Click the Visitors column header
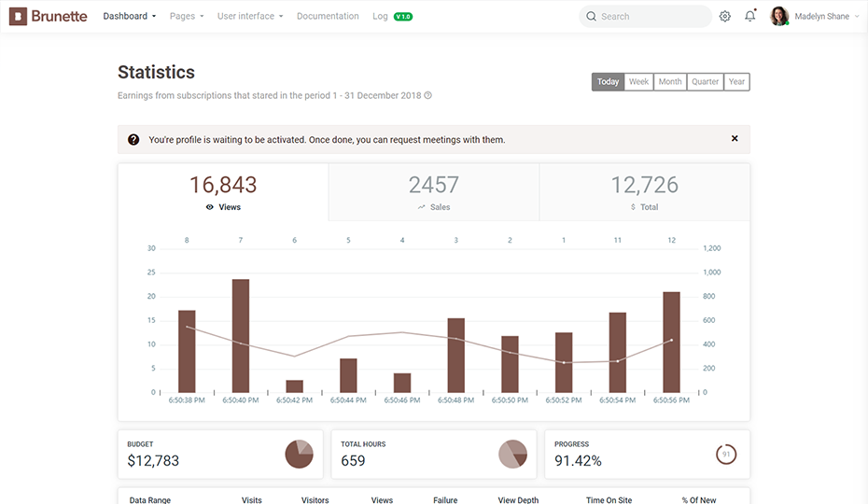Viewport: 868px width, 504px height. [315, 499]
